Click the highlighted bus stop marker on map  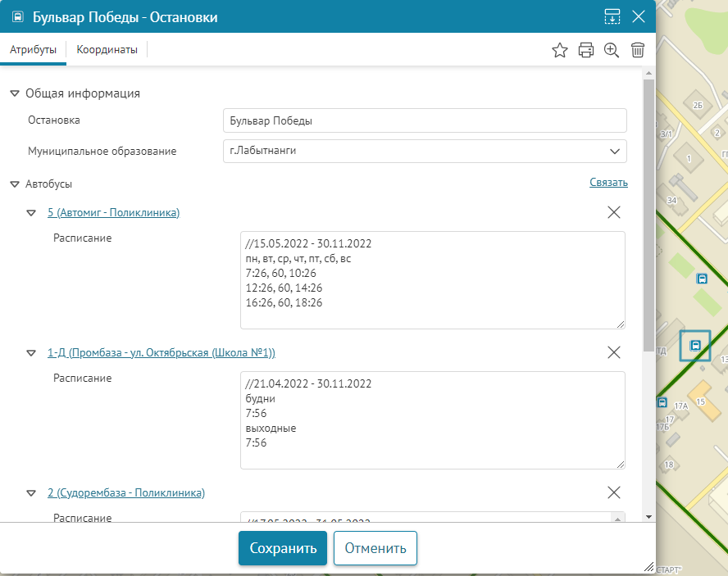695,345
